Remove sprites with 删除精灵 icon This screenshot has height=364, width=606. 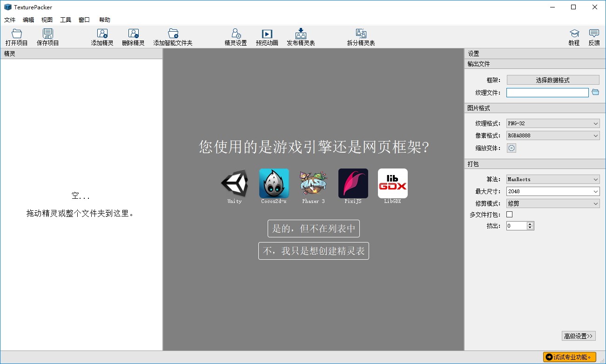(134, 37)
